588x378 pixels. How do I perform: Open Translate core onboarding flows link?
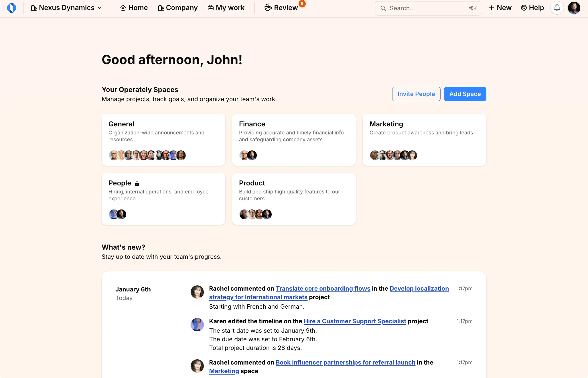tap(323, 289)
